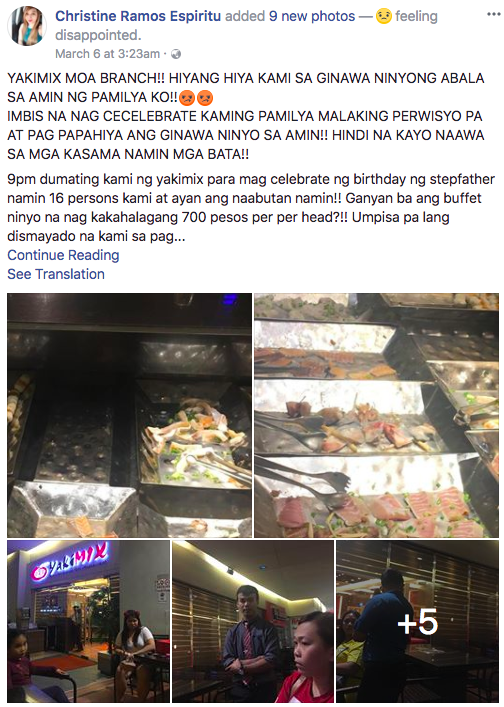This screenshot has width=504, height=707.
Task: Open the '9 new photos' album link
Action: (312, 16)
